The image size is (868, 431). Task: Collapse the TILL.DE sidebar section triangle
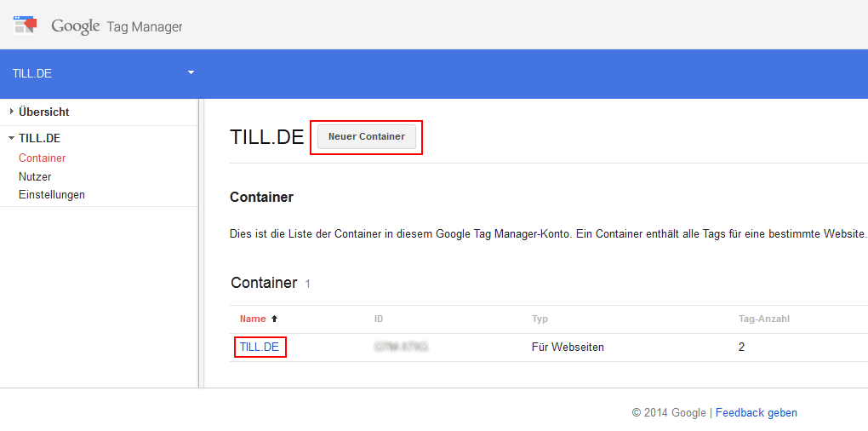12,139
